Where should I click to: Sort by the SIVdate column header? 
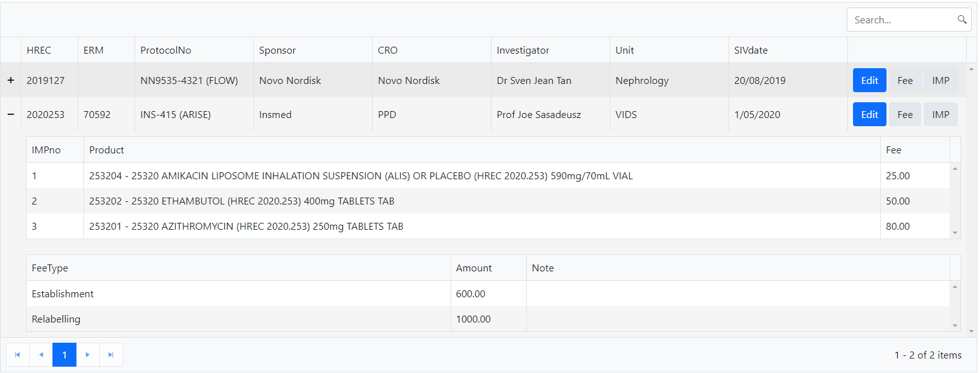751,50
